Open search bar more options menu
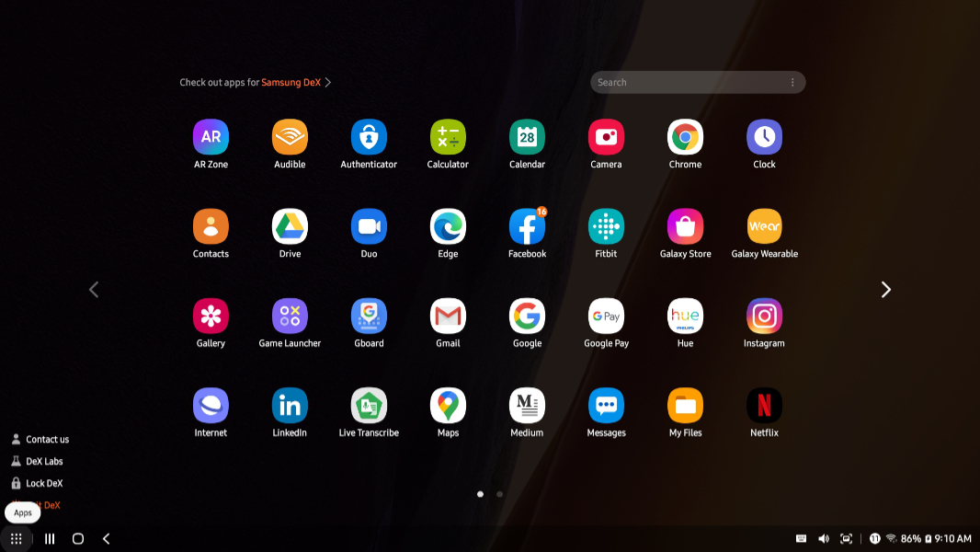Screen dimensions: 980x552 pyautogui.click(x=792, y=83)
